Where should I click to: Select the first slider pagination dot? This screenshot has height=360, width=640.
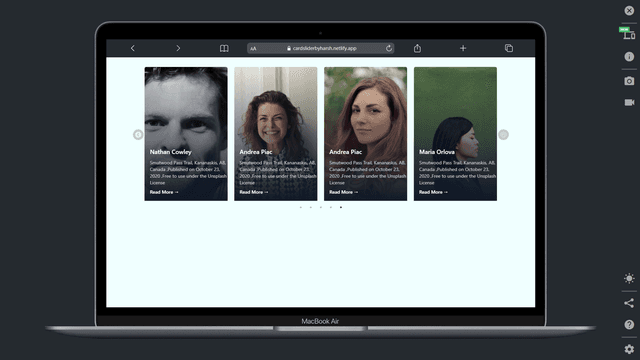click(301, 207)
